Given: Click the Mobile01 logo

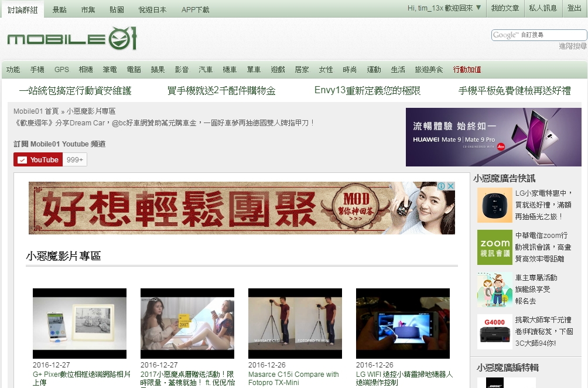Looking at the screenshot, I should pyautogui.click(x=72, y=38).
